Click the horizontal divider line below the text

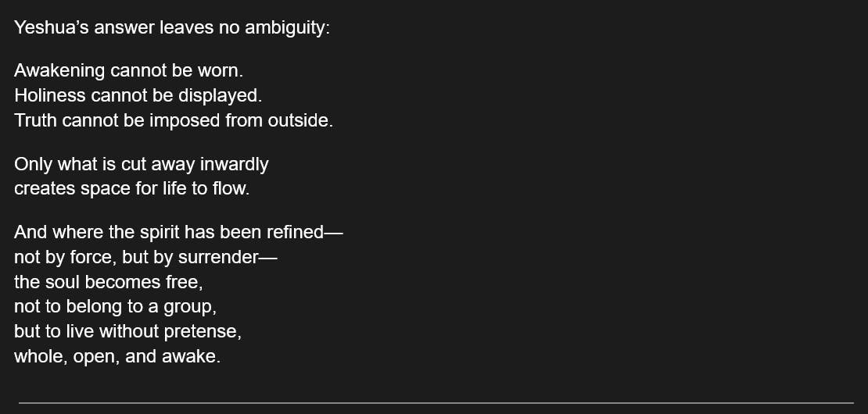point(436,403)
